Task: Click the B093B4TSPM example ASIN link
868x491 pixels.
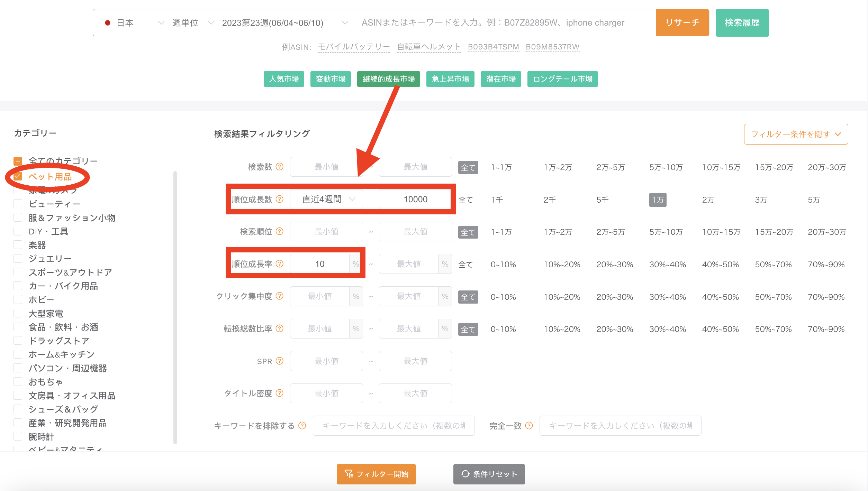Action: coord(493,47)
